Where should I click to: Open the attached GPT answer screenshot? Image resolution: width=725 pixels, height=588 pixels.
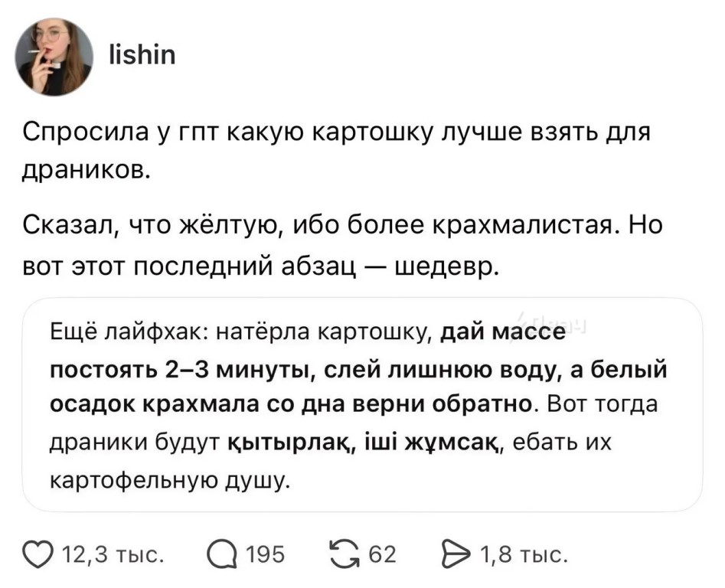(x=363, y=404)
